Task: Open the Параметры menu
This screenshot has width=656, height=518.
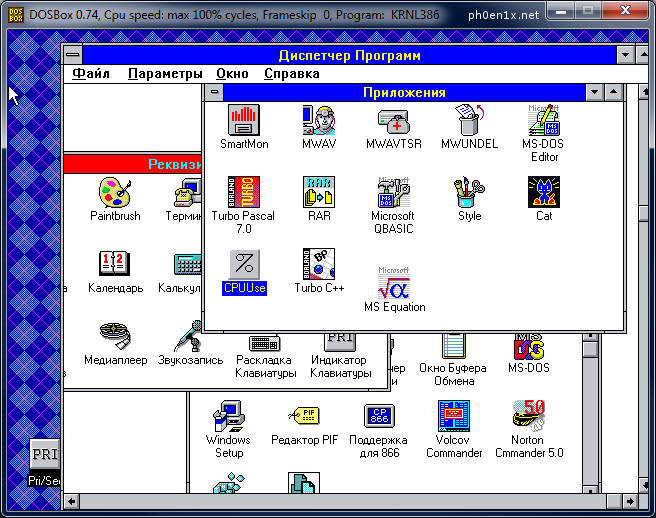Action: (165, 74)
